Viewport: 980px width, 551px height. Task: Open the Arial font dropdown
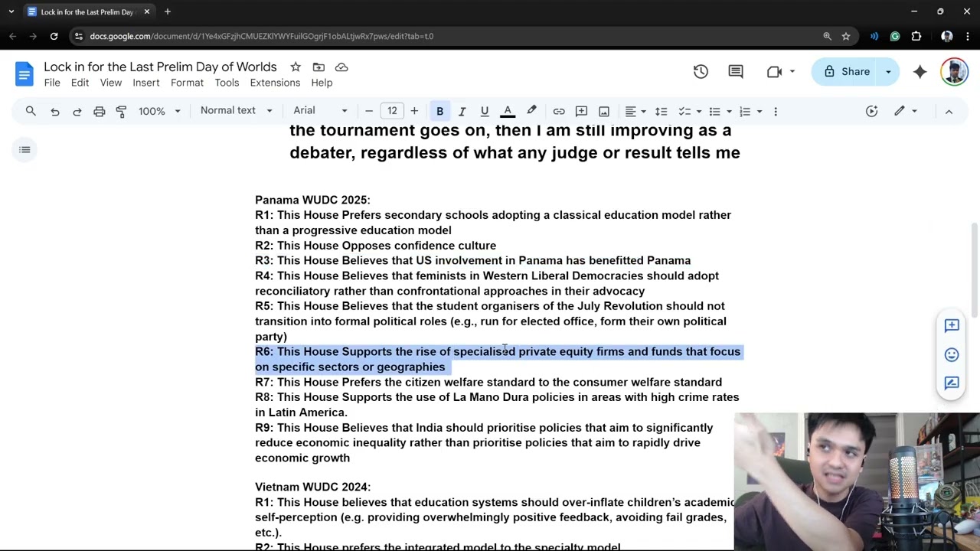(x=320, y=111)
